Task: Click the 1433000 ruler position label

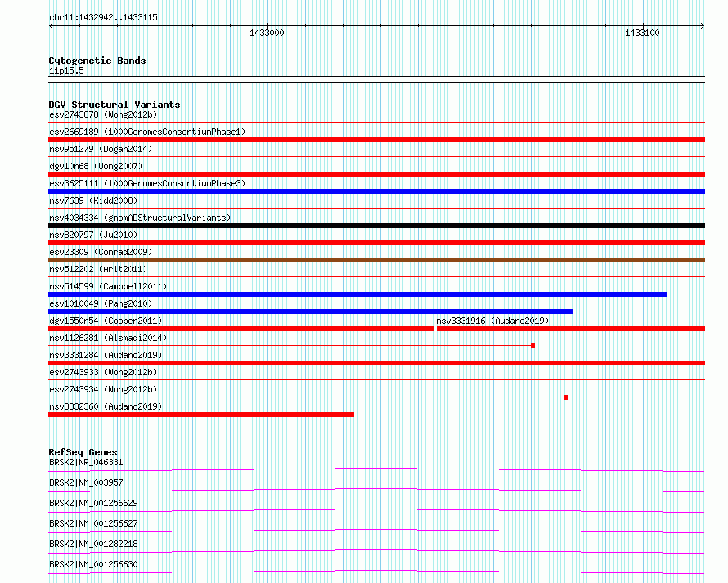Action: click(x=267, y=33)
